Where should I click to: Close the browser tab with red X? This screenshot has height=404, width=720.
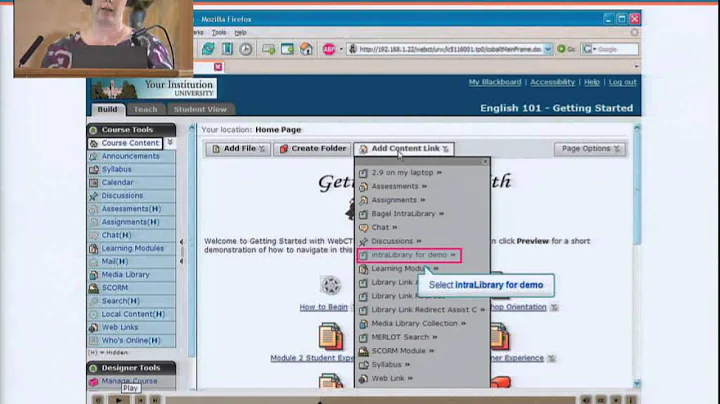click(x=218, y=67)
